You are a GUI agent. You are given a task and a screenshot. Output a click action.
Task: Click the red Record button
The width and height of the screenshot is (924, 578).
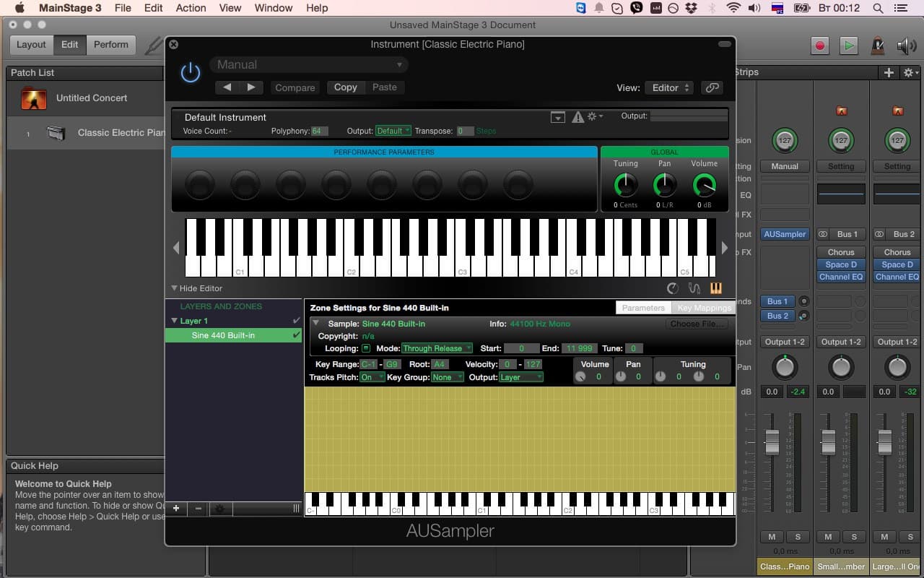(819, 45)
